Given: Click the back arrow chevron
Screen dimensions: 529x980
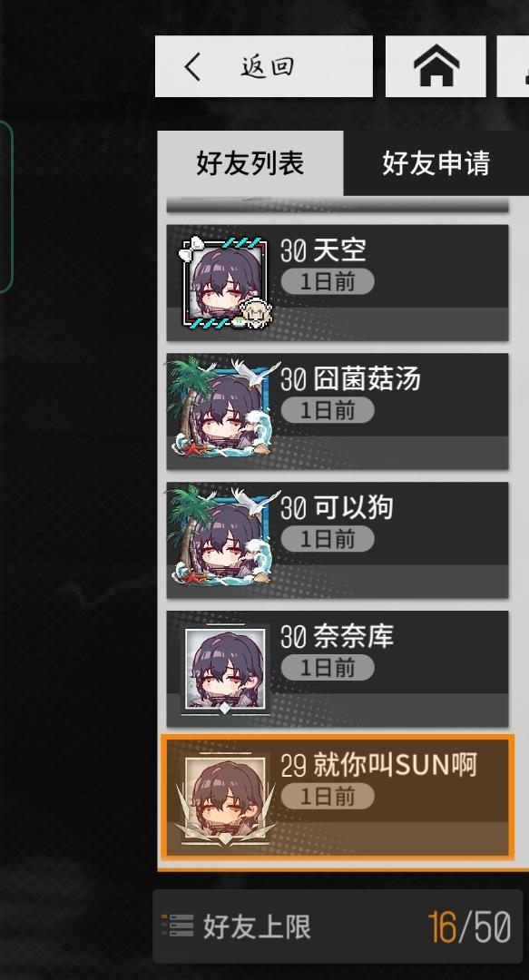Looking at the screenshot, I should [192, 66].
